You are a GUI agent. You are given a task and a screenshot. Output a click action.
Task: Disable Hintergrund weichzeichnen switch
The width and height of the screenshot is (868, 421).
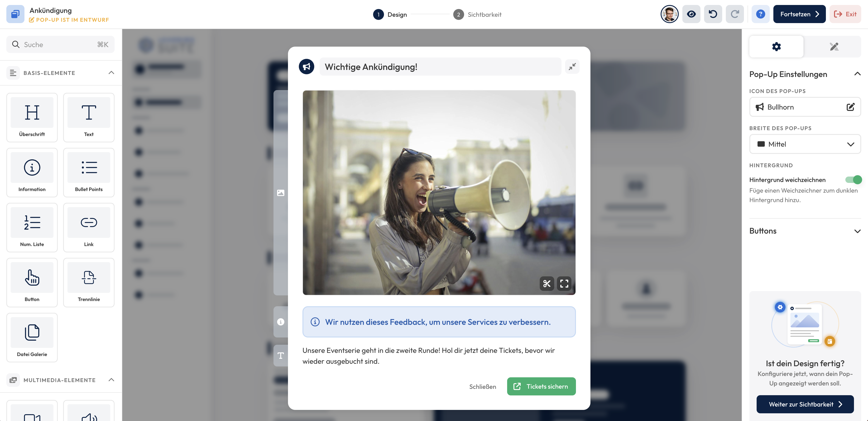pos(853,180)
